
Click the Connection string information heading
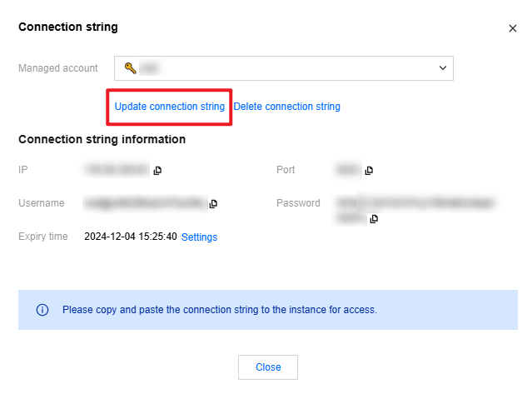[102, 139]
